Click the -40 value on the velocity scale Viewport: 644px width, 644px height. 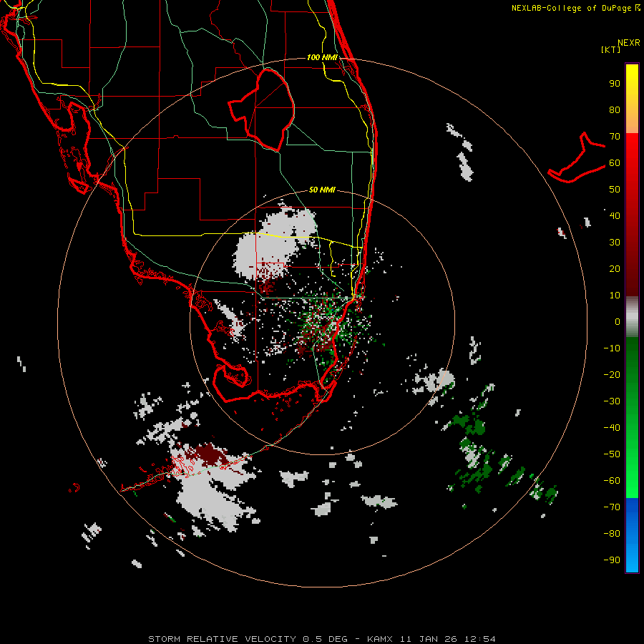pos(612,428)
